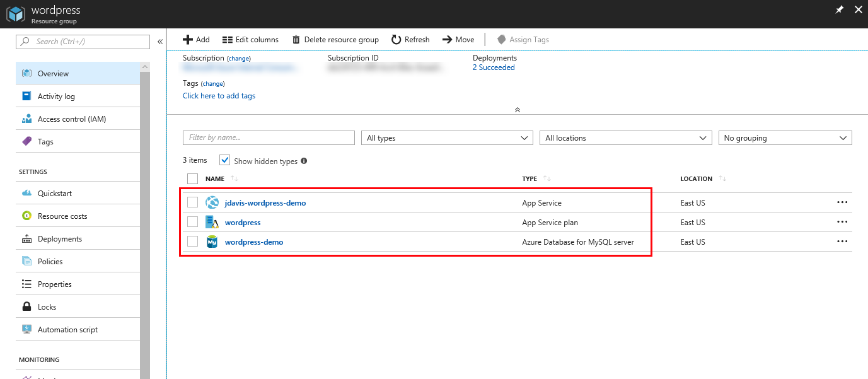The image size is (868, 379).
Task: Pin the blade with the pin icon
Action: [x=840, y=10]
